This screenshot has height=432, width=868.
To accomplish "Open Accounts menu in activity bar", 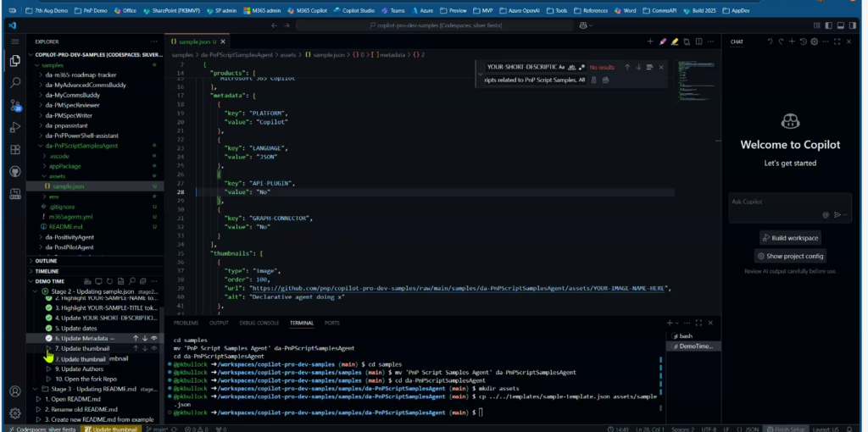I will click(x=15, y=391).
